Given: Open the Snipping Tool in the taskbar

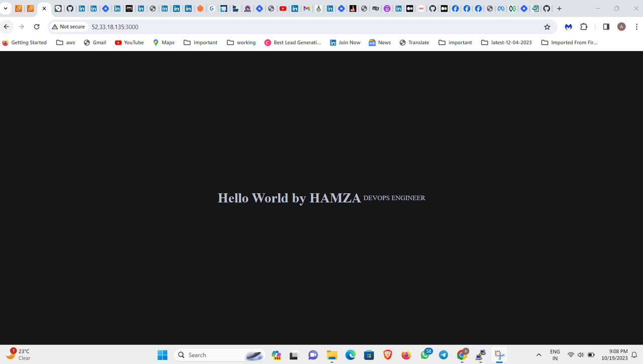Looking at the screenshot, I should click(498, 355).
